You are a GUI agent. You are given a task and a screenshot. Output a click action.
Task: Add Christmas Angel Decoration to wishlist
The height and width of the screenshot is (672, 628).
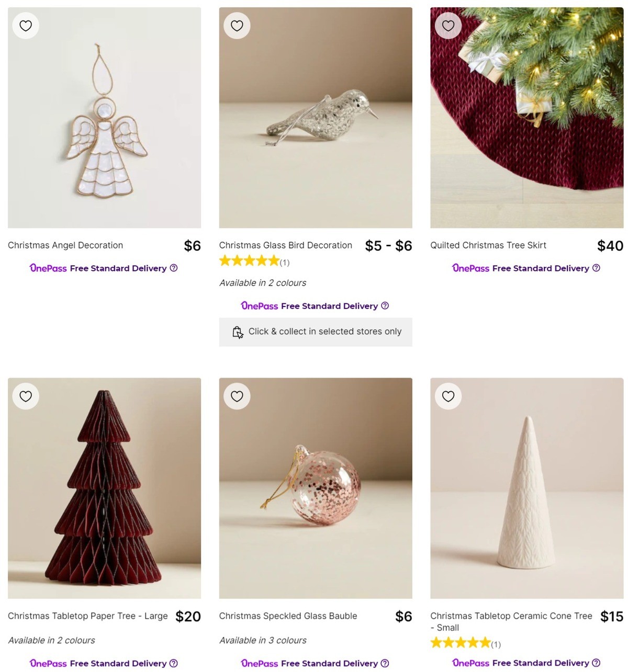point(25,25)
